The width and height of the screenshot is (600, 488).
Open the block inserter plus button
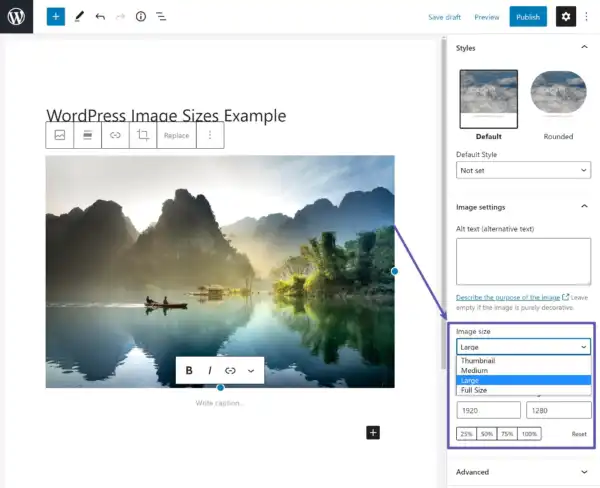[55, 17]
